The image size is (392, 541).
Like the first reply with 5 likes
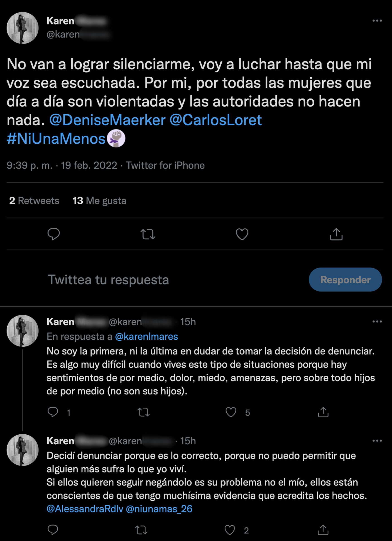pyautogui.click(x=231, y=412)
